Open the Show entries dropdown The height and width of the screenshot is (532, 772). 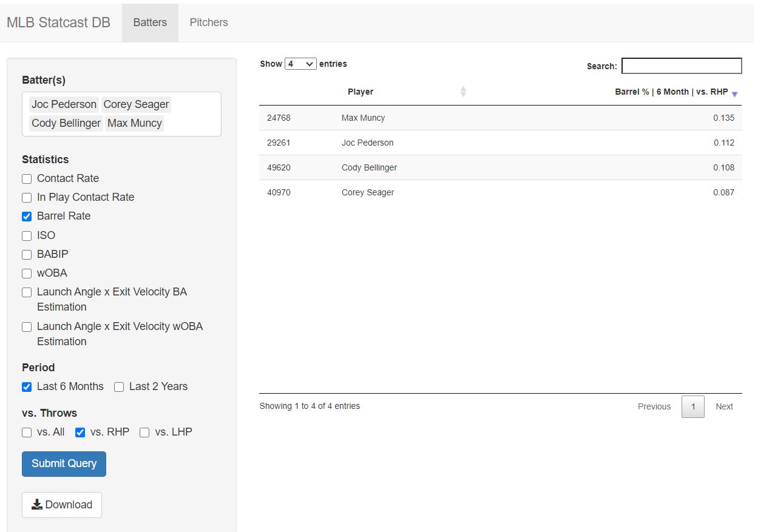[300, 64]
